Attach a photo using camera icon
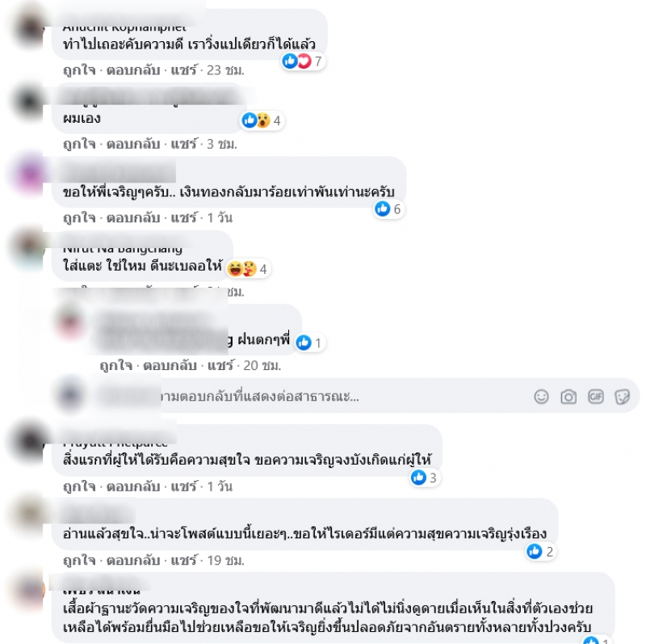Viewport: 646px width, 644px height. [568, 397]
